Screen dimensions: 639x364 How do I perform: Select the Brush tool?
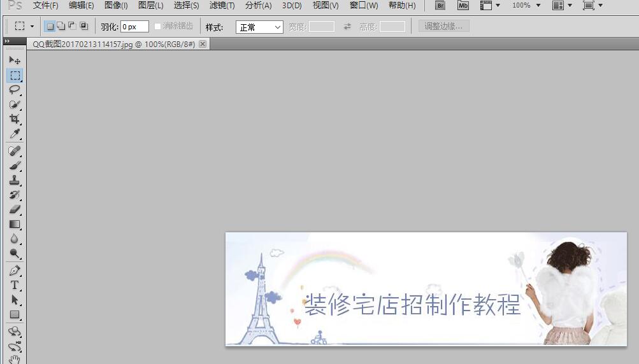pos(15,165)
